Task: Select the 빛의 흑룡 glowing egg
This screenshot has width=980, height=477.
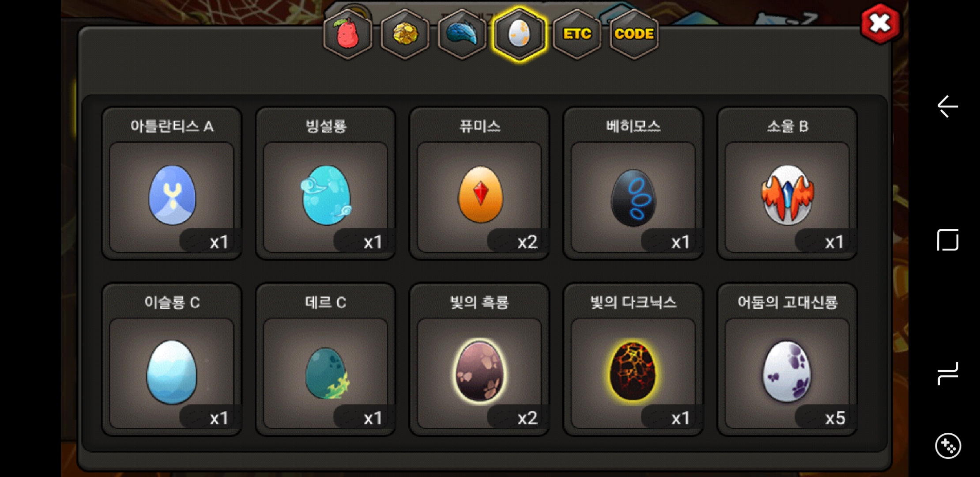Action: tap(479, 360)
